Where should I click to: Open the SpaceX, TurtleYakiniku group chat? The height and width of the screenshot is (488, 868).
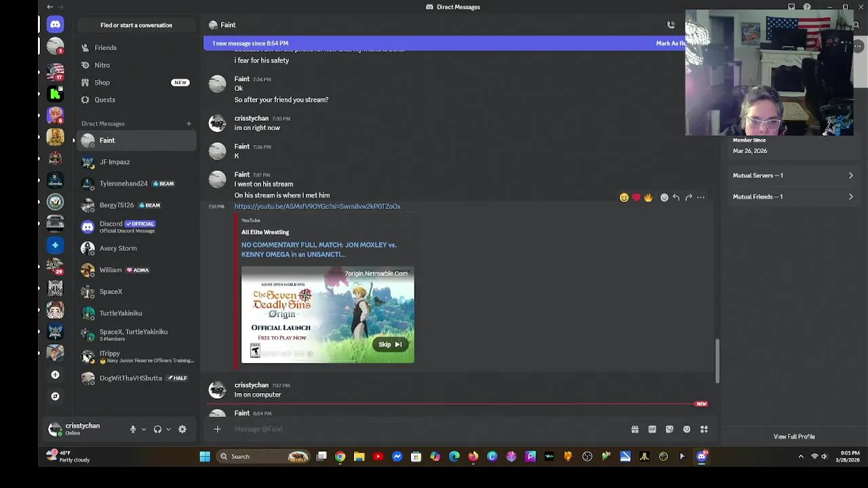pyautogui.click(x=136, y=335)
